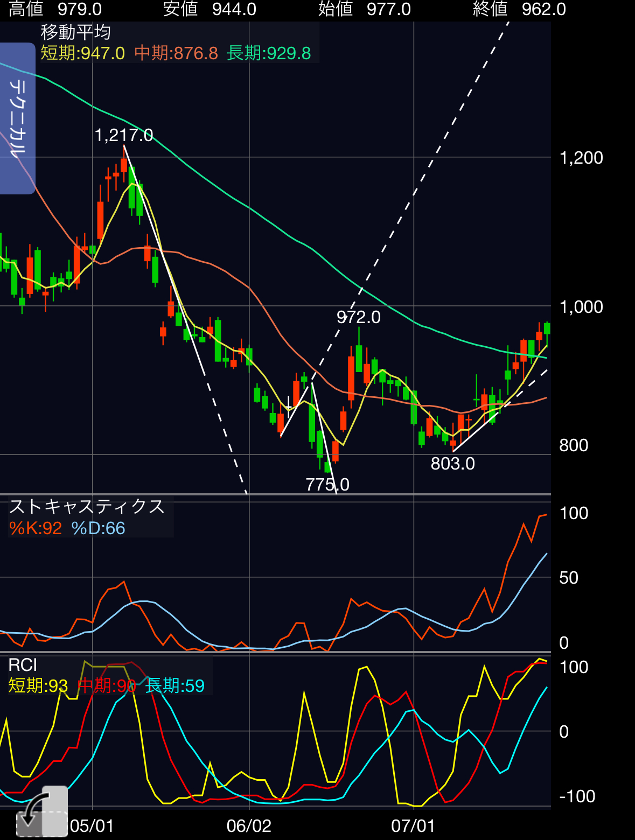Select the 短期:947.0 moving average value

pos(83,53)
